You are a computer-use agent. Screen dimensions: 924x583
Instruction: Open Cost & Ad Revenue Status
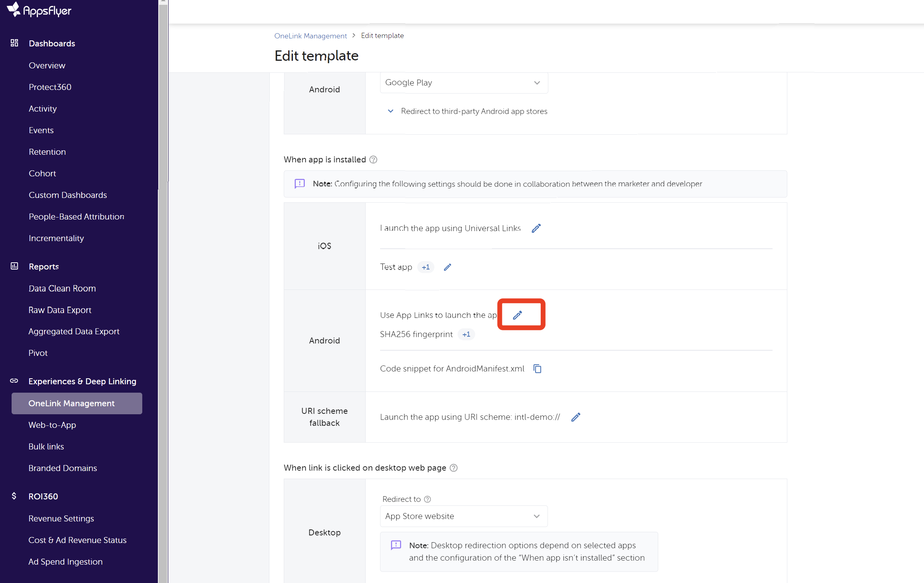coord(78,540)
